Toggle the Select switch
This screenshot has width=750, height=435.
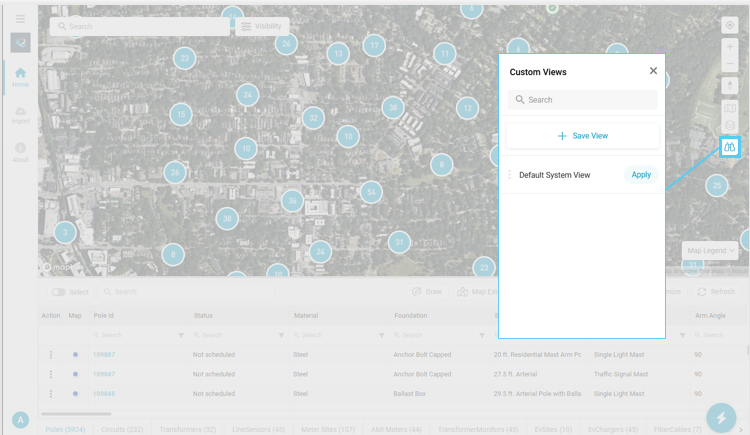pos(58,292)
